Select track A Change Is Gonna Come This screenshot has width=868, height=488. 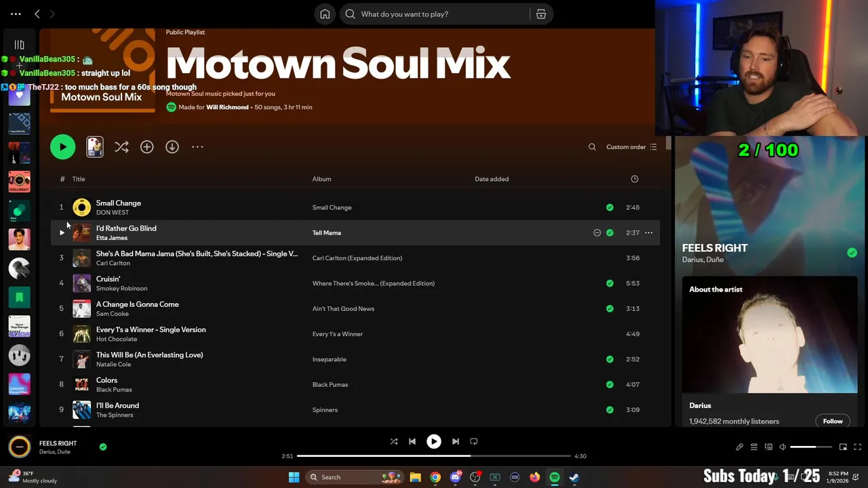click(138, 304)
